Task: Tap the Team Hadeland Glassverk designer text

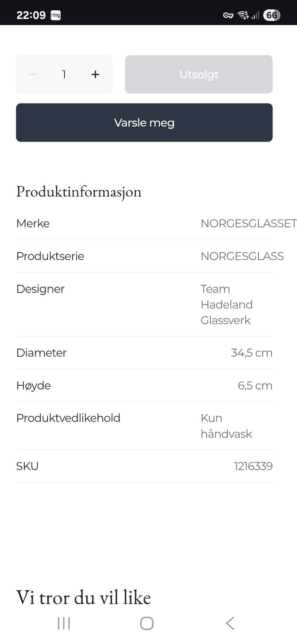Action: [226, 304]
